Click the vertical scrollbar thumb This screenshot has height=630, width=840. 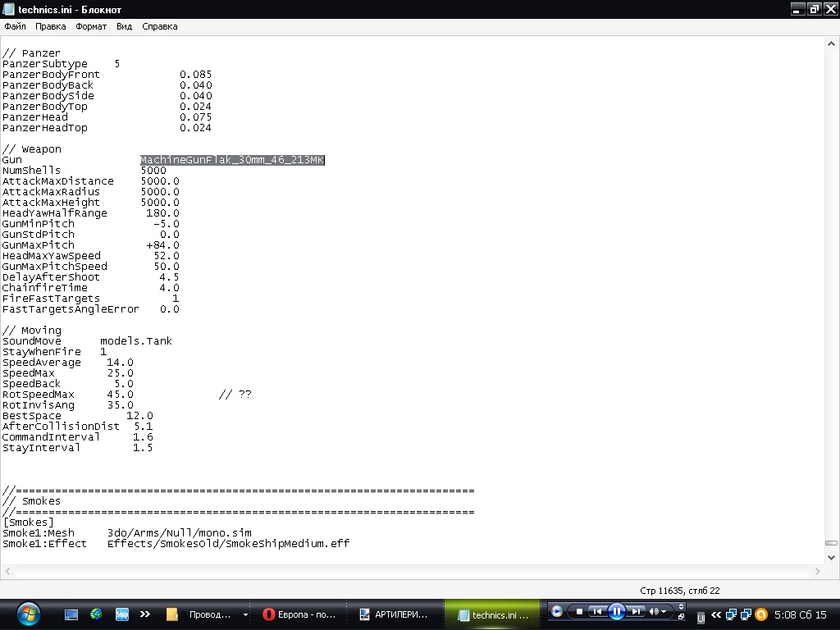[x=831, y=543]
